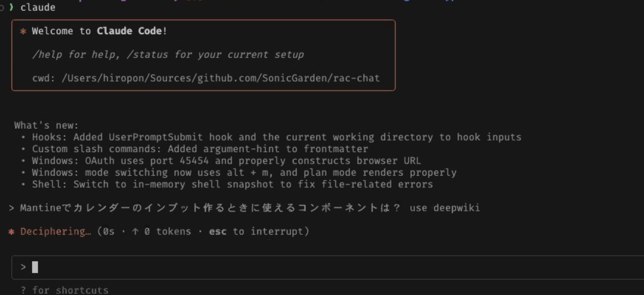Select the Shell in-memory snapshot changelog line

tap(232, 184)
